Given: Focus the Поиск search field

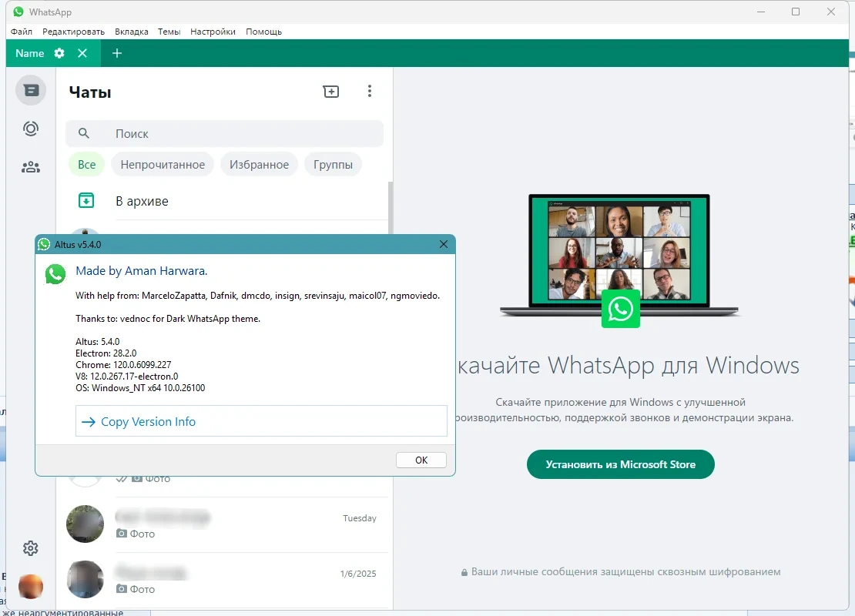Looking at the screenshot, I should 224,133.
